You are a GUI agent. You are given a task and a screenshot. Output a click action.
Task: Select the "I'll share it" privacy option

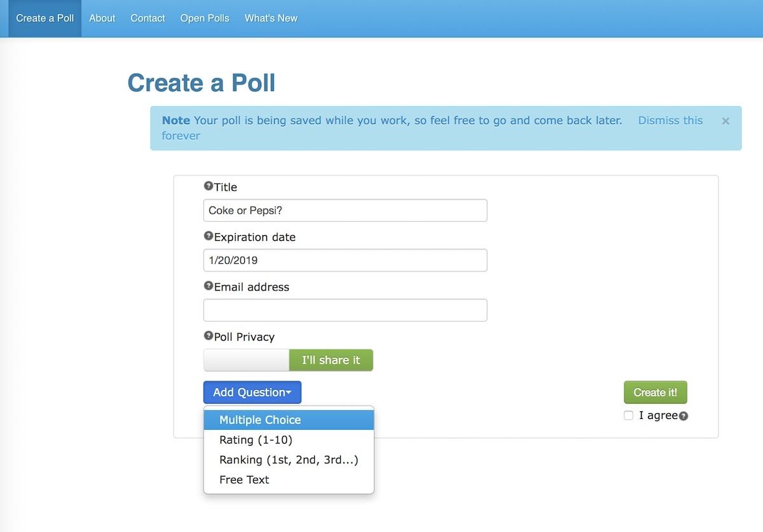tap(331, 360)
